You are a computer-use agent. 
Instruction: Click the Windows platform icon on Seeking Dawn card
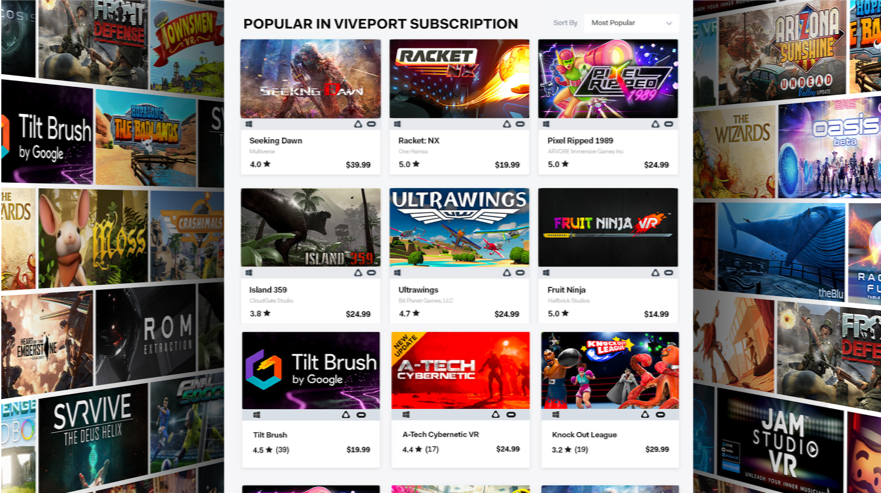click(x=249, y=124)
